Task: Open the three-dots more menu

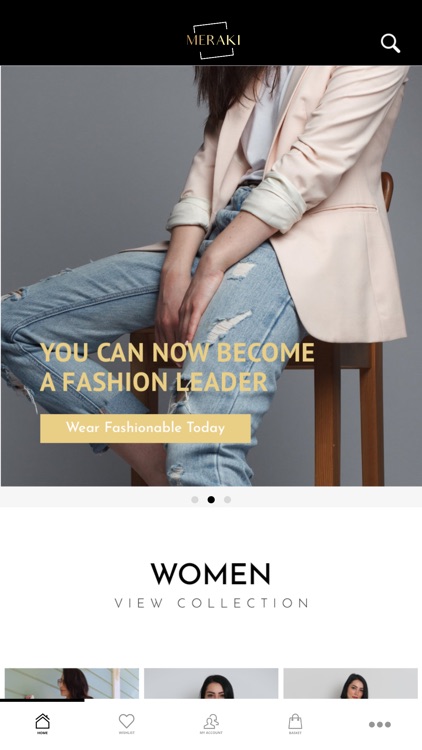Action: pyautogui.click(x=380, y=724)
